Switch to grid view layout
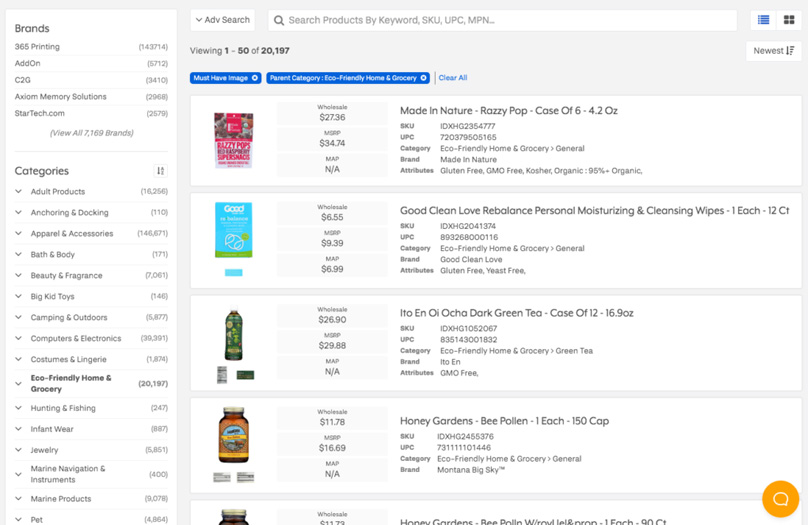Image resolution: width=808 pixels, height=525 pixels. 789,20
